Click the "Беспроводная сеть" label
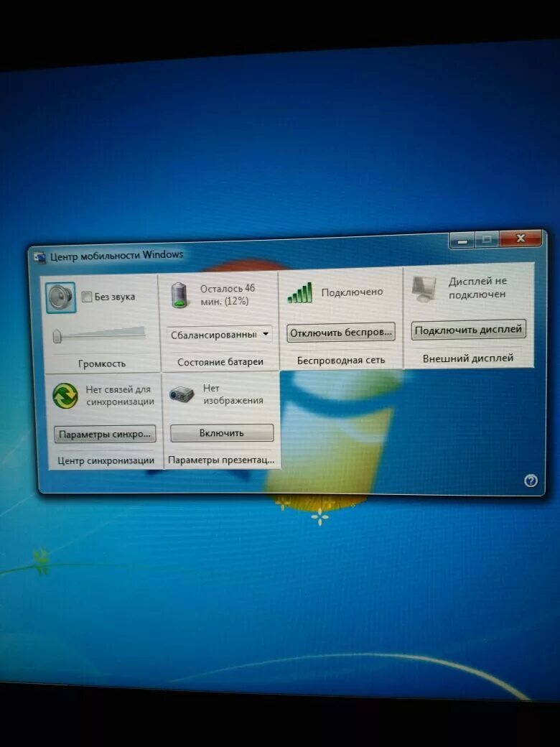Image resolution: width=560 pixels, height=747 pixels. pyautogui.click(x=341, y=360)
